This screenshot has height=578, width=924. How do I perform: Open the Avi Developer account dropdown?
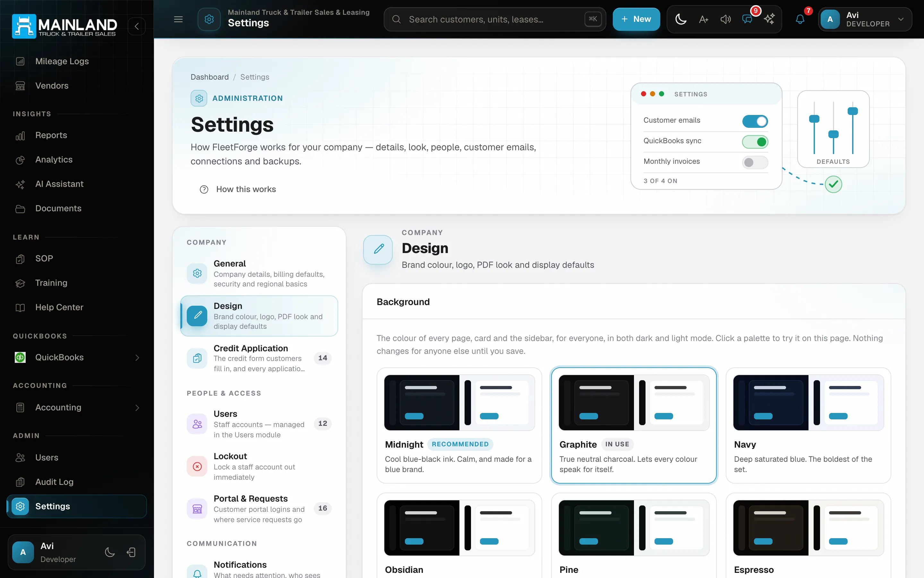tap(865, 19)
